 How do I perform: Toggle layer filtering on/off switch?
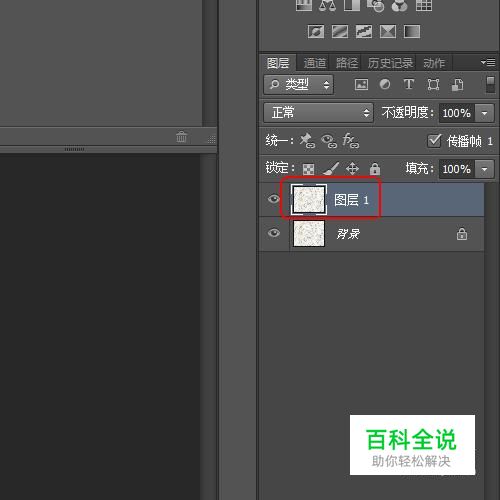click(490, 84)
